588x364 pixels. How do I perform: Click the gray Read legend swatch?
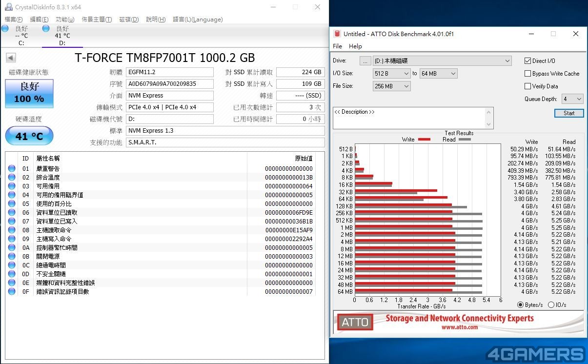[465, 140]
